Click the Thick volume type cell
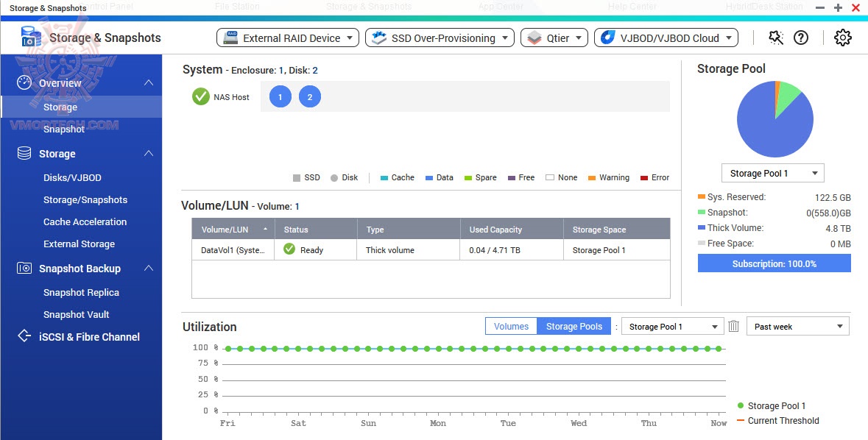This screenshot has width=868, height=440. 409,249
